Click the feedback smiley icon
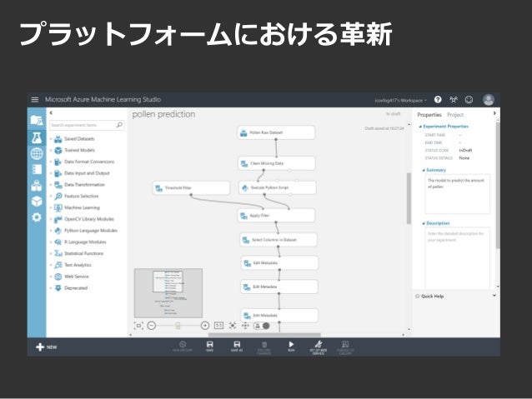The image size is (532, 399). [x=469, y=99]
